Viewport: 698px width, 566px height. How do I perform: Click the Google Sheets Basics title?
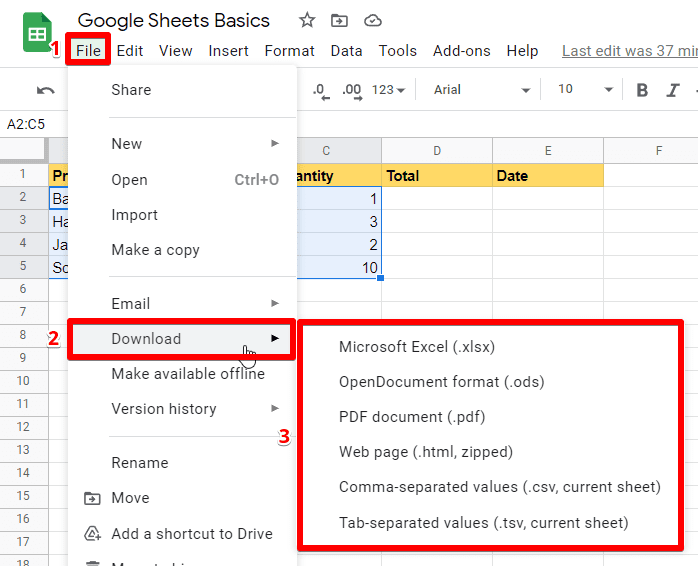tap(174, 20)
